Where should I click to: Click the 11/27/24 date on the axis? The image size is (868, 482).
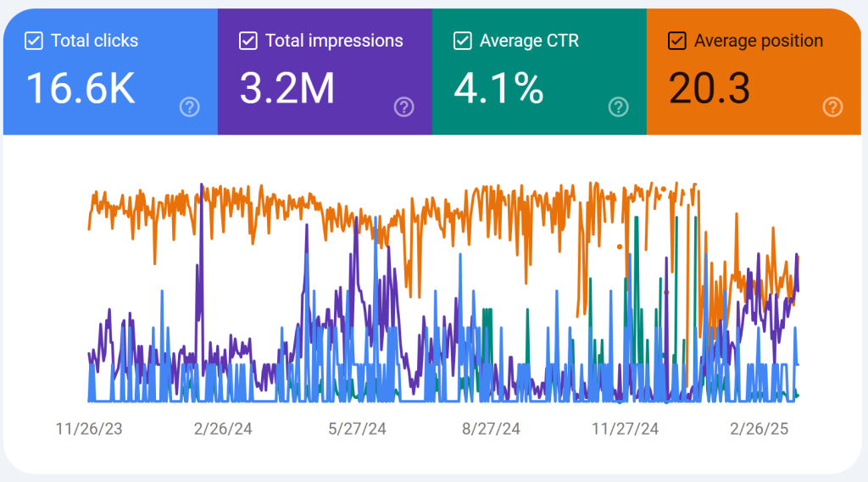coord(625,429)
